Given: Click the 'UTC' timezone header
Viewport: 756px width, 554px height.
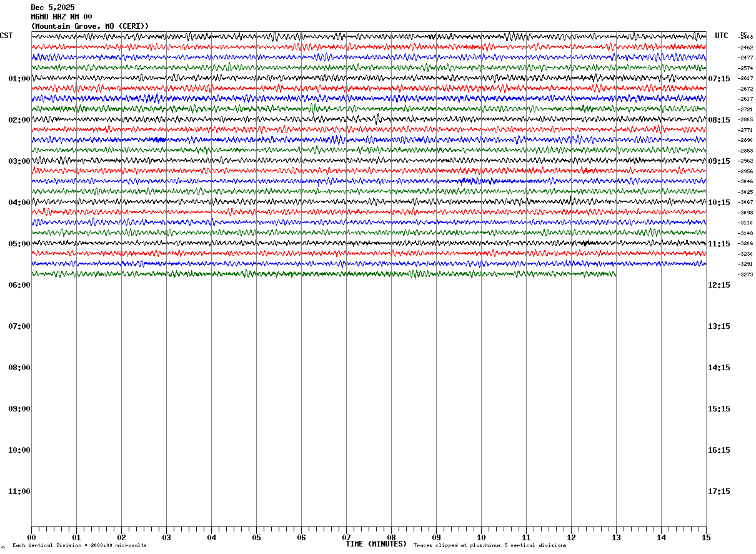Looking at the screenshot, I should click(x=722, y=36).
